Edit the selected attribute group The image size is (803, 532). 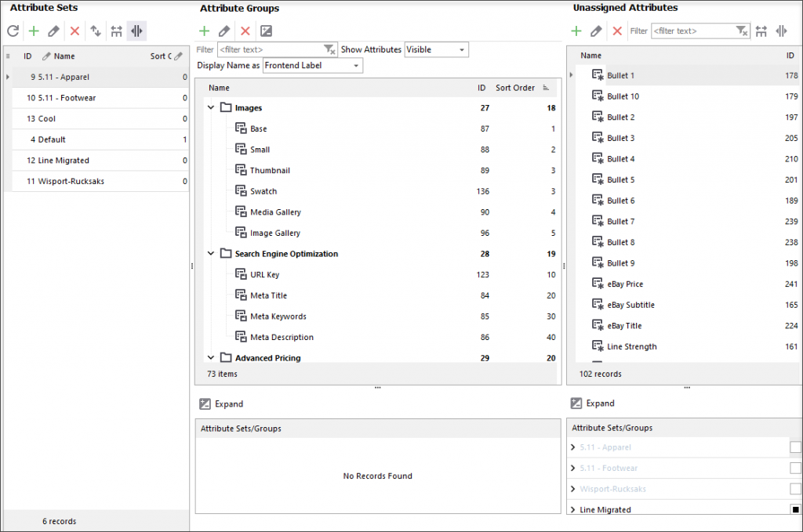click(x=224, y=31)
